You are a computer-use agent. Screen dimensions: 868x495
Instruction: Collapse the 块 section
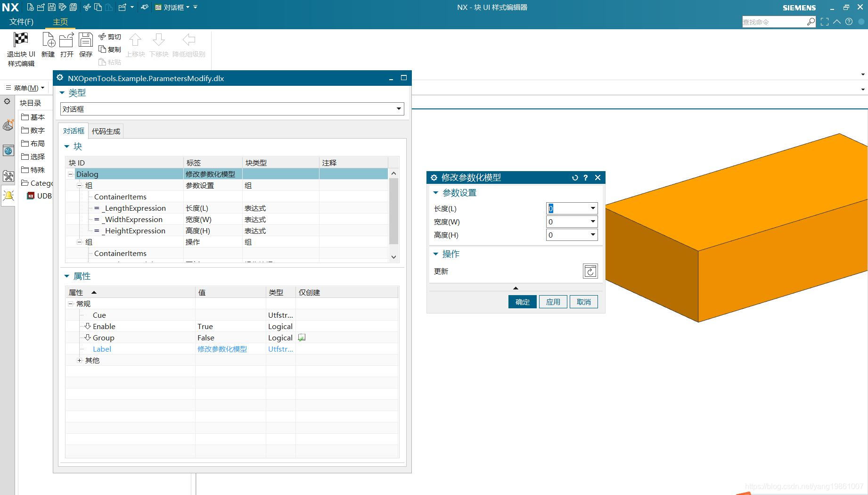(66, 147)
